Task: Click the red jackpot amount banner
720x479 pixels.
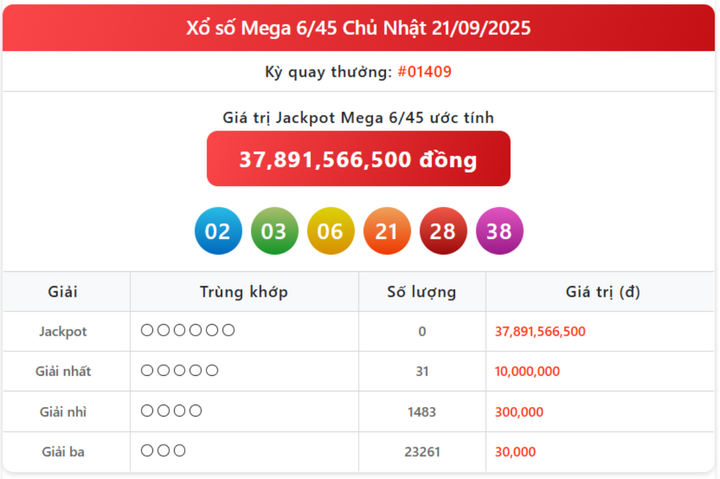Action: pyautogui.click(x=358, y=159)
